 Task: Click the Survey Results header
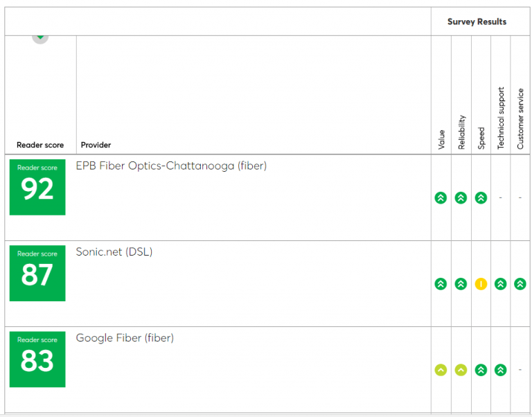(x=477, y=21)
